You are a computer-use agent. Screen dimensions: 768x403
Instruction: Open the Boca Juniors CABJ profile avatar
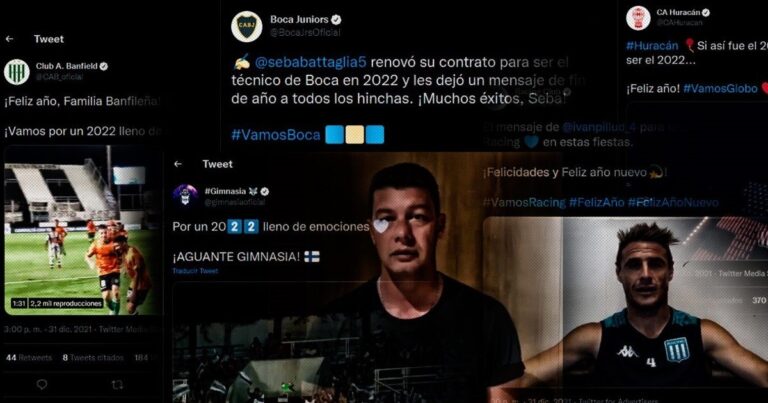247,26
